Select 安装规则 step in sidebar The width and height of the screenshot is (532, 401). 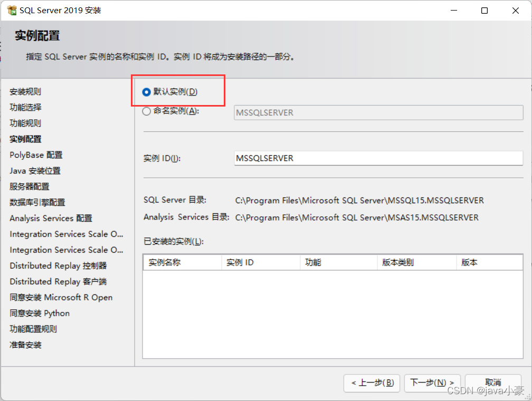(x=25, y=92)
